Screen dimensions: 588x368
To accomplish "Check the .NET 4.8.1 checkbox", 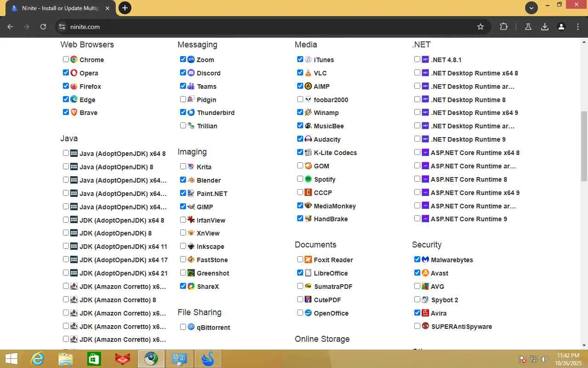I will [x=417, y=59].
